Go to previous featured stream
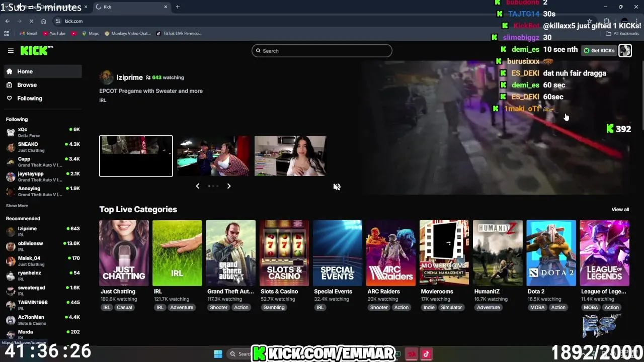The height and width of the screenshot is (362, 644). coord(197,186)
